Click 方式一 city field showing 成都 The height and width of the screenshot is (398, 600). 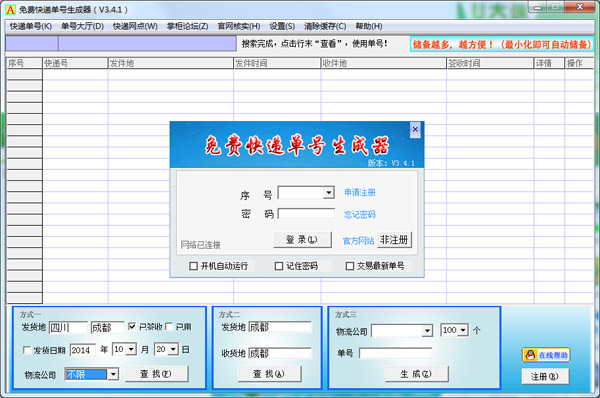pyautogui.click(x=108, y=327)
